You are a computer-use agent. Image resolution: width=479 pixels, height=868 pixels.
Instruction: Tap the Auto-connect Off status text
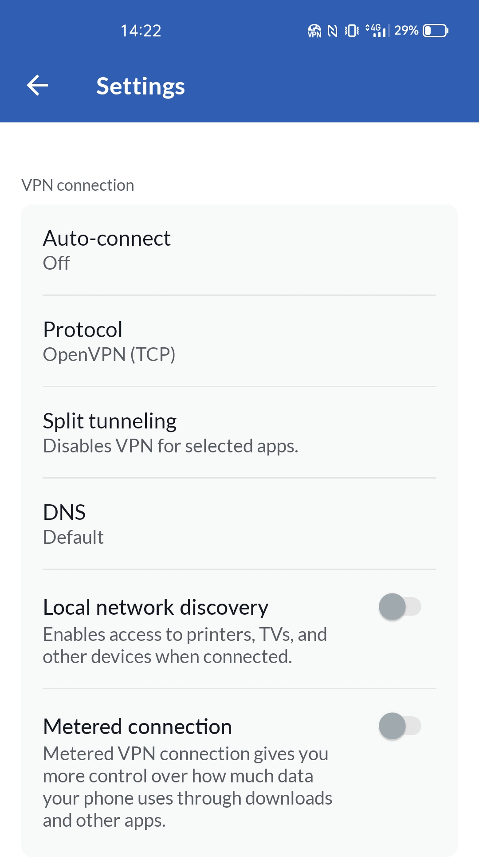[56, 263]
